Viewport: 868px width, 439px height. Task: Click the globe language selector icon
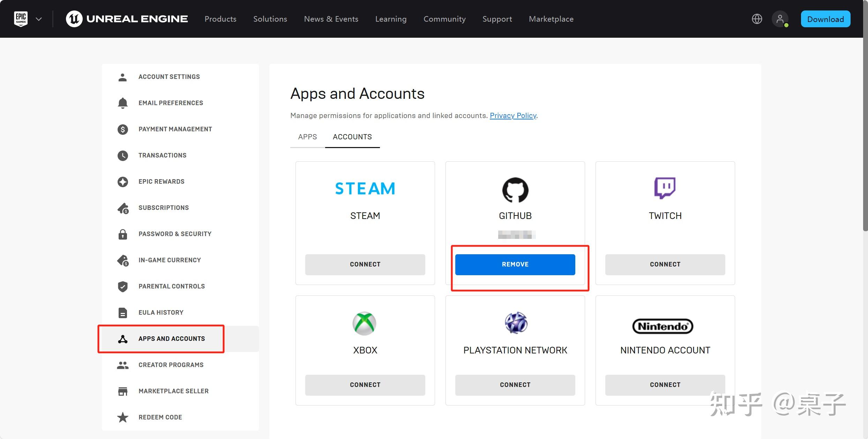pyautogui.click(x=757, y=19)
